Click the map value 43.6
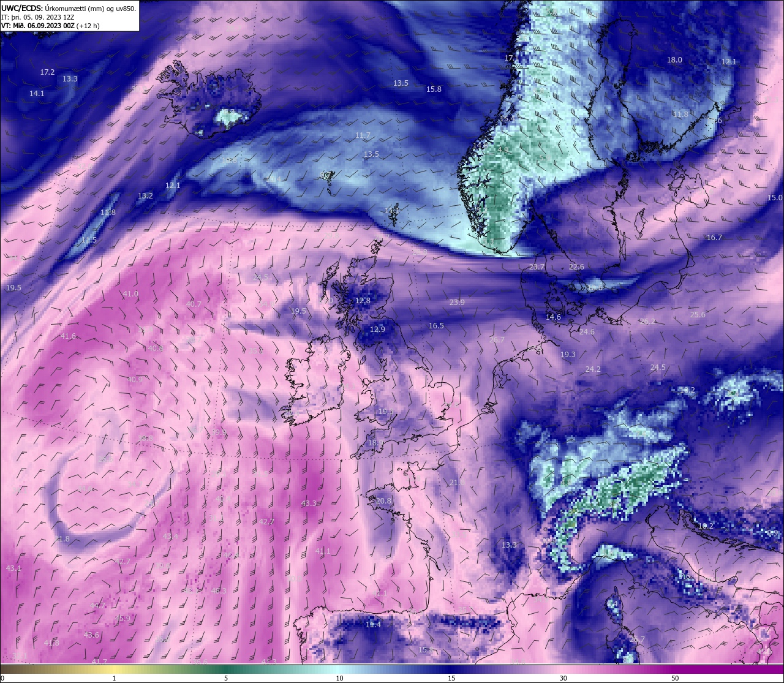784x683 pixels. [91, 635]
